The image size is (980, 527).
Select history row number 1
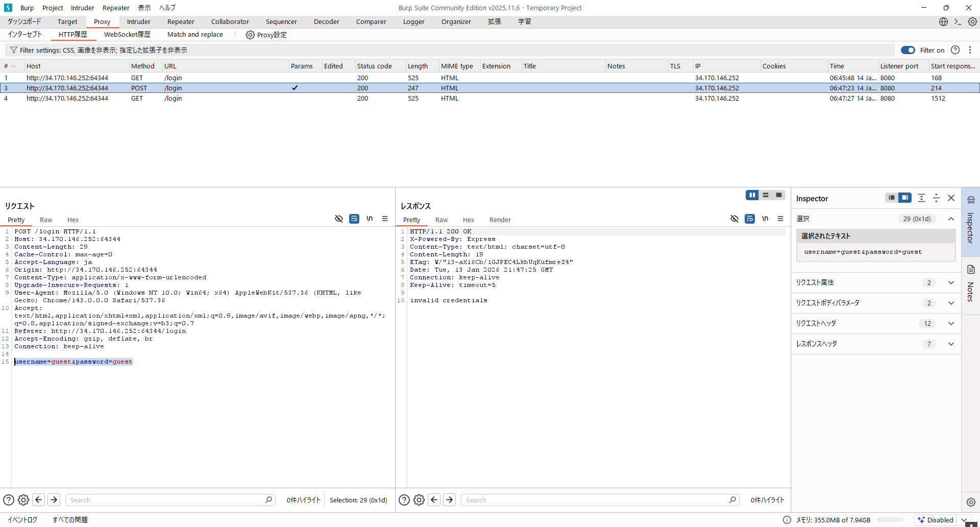coord(490,78)
